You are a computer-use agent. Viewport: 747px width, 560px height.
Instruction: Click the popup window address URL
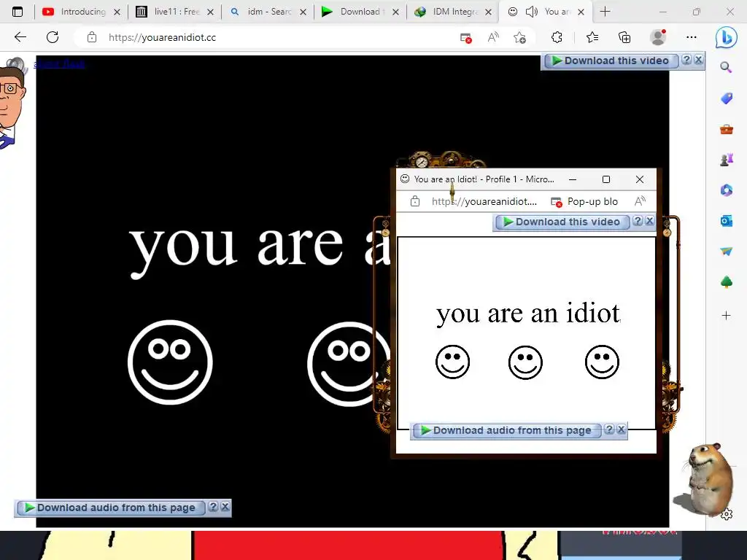coord(484,201)
